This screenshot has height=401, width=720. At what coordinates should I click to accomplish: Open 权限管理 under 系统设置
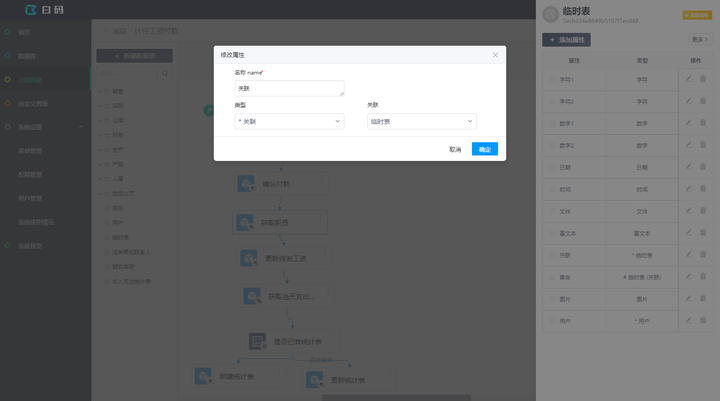(x=30, y=175)
